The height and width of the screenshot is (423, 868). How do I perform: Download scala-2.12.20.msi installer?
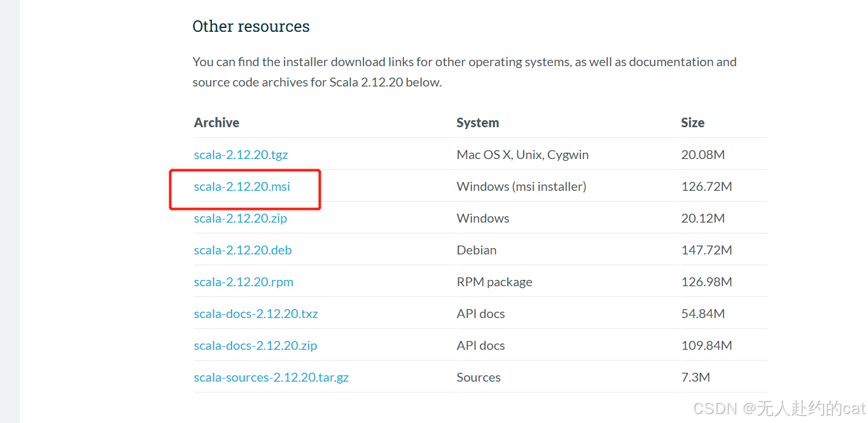click(x=242, y=186)
